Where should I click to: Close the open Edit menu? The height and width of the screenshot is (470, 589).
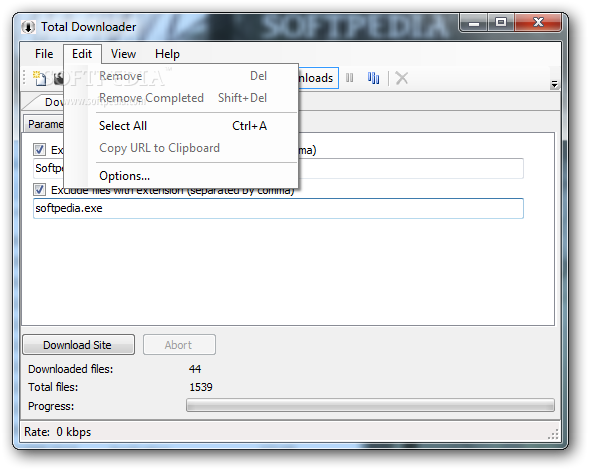pos(82,54)
